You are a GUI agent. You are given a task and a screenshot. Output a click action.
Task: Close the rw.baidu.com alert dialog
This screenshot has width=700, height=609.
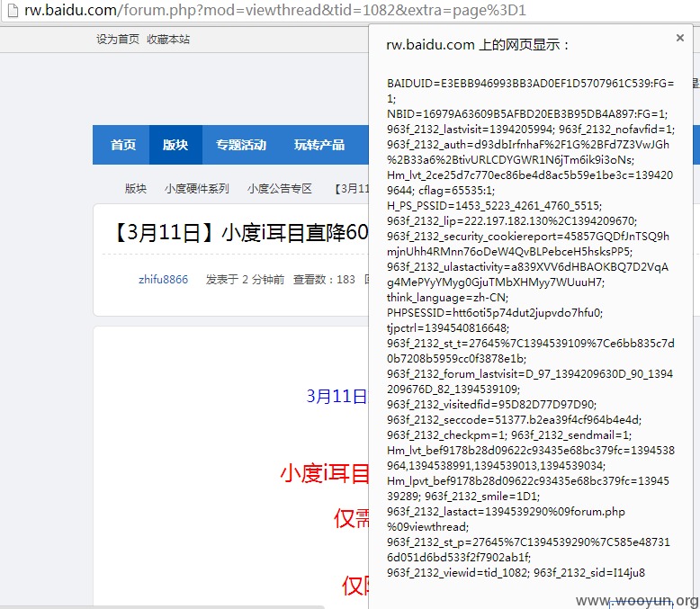[x=680, y=38]
